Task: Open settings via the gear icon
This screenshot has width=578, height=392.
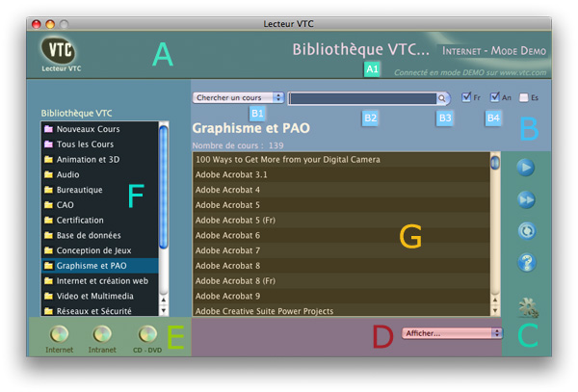Action: 528,307
